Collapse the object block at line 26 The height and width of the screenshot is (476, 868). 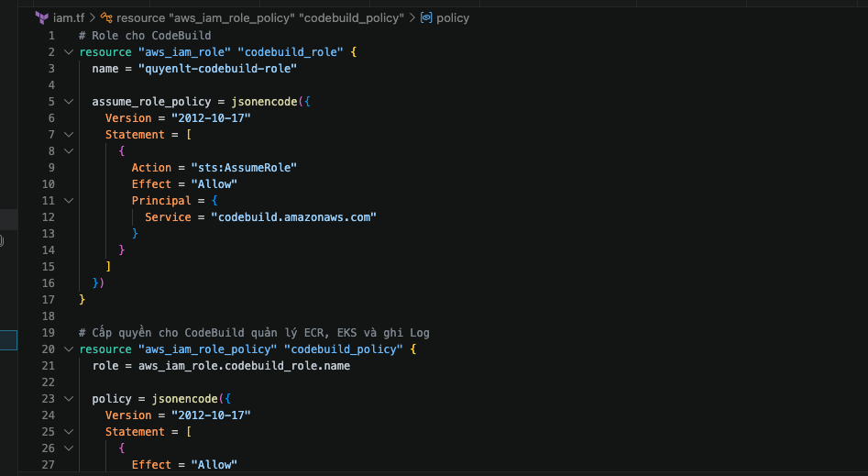(69, 448)
